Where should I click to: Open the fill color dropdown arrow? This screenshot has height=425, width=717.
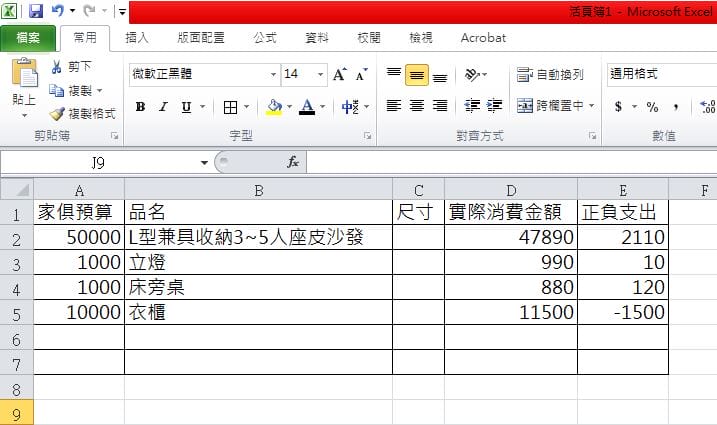289,107
